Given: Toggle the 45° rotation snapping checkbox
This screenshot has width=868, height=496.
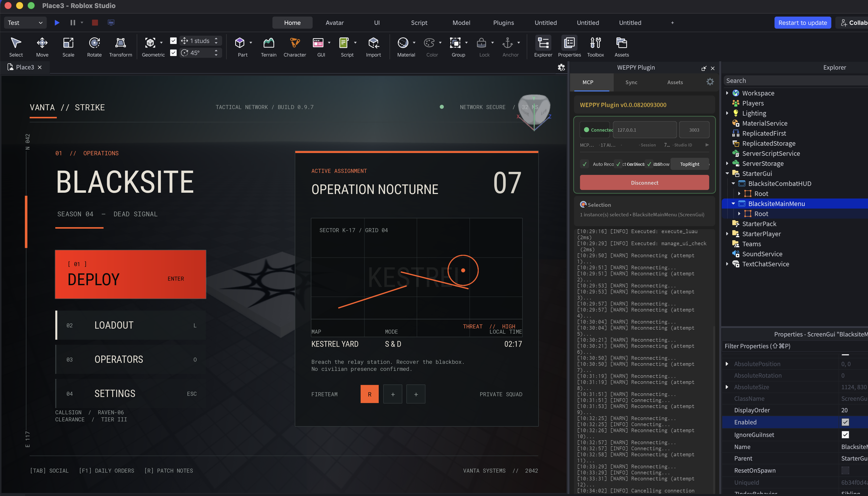Looking at the screenshot, I should click(173, 53).
